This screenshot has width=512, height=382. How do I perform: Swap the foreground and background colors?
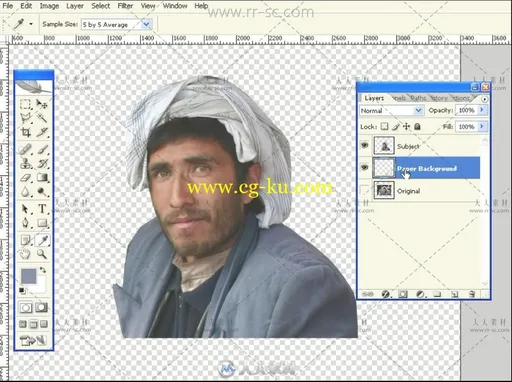[43, 270]
